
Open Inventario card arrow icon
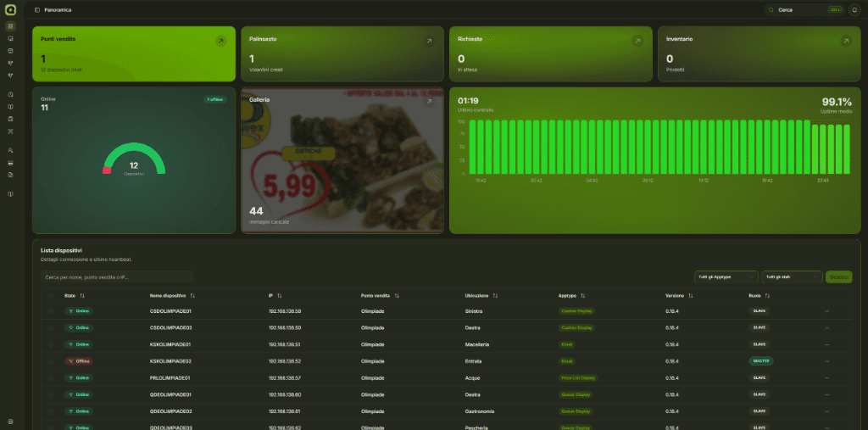pyautogui.click(x=846, y=41)
